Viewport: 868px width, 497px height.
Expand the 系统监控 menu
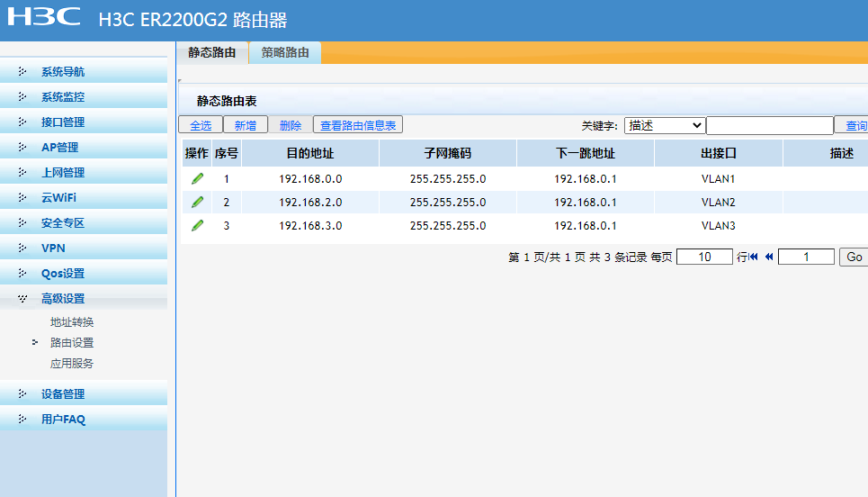[84, 97]
